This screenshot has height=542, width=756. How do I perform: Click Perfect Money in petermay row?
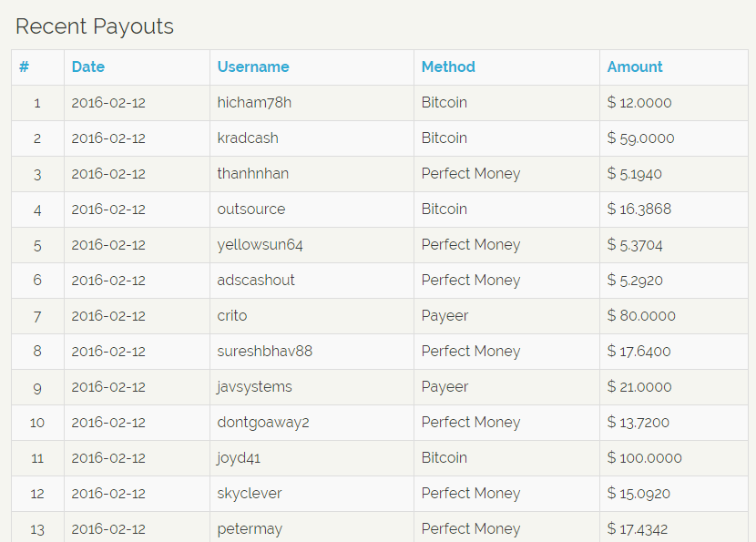[471, 529]
